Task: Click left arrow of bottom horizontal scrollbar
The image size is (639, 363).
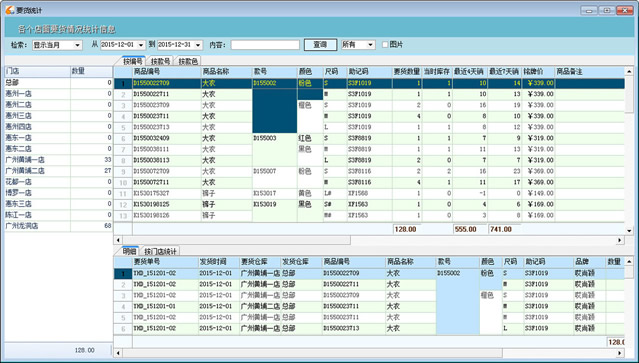Action: [119, 353]
